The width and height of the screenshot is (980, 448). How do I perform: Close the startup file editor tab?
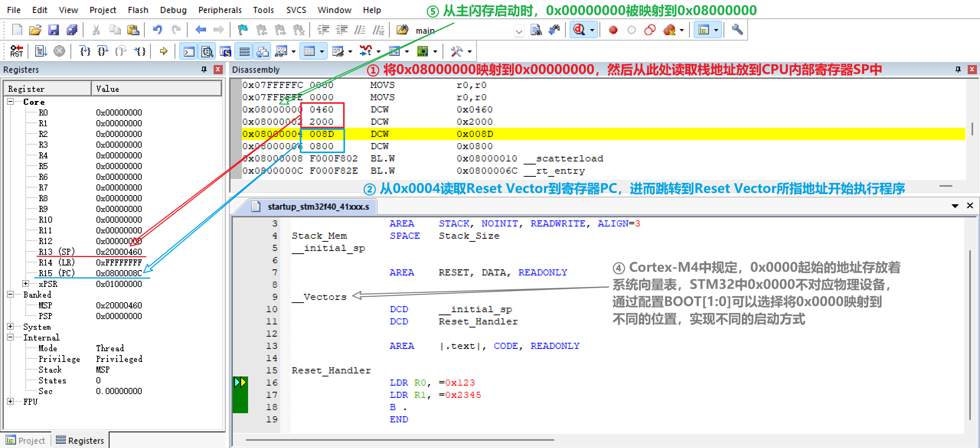[970, 205]
